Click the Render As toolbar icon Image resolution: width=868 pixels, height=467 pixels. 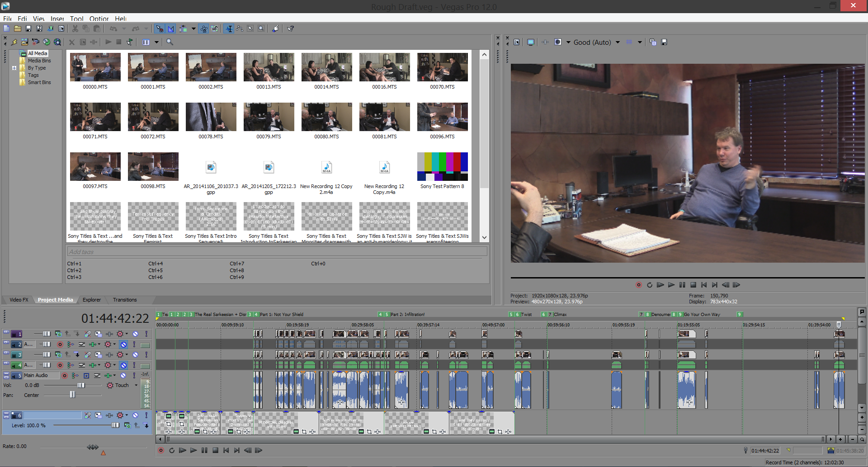click(x=50, y=28)
